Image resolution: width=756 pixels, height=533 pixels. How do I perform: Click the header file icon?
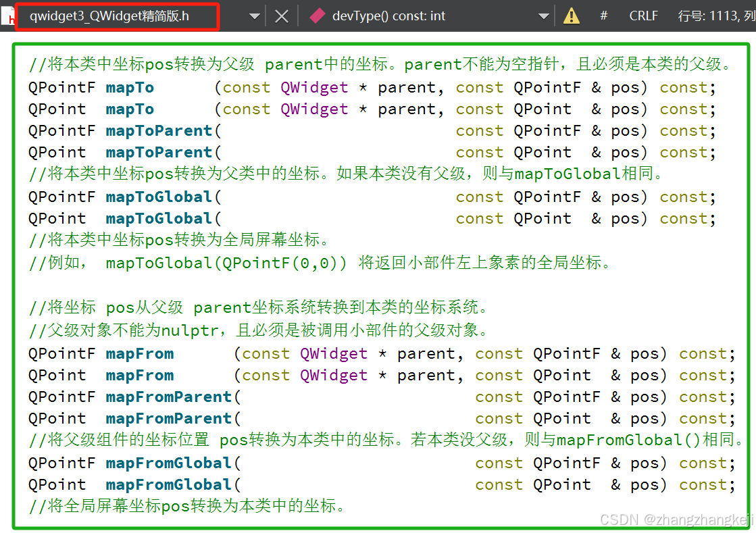(x=7, y=16)
